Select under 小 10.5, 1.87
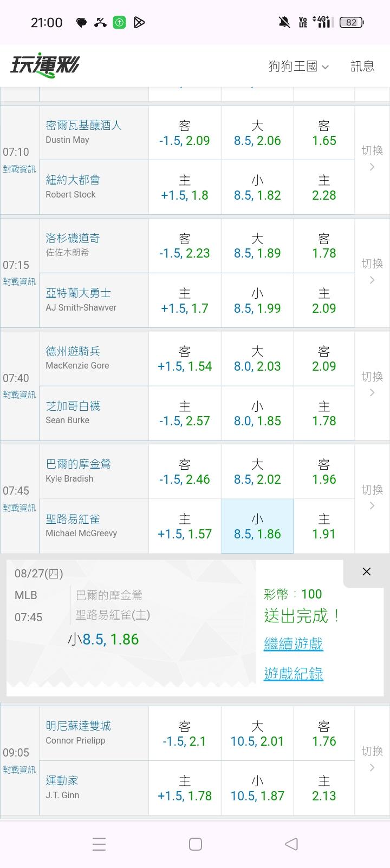This screenshot has width=390, height=868. (257, 788)
